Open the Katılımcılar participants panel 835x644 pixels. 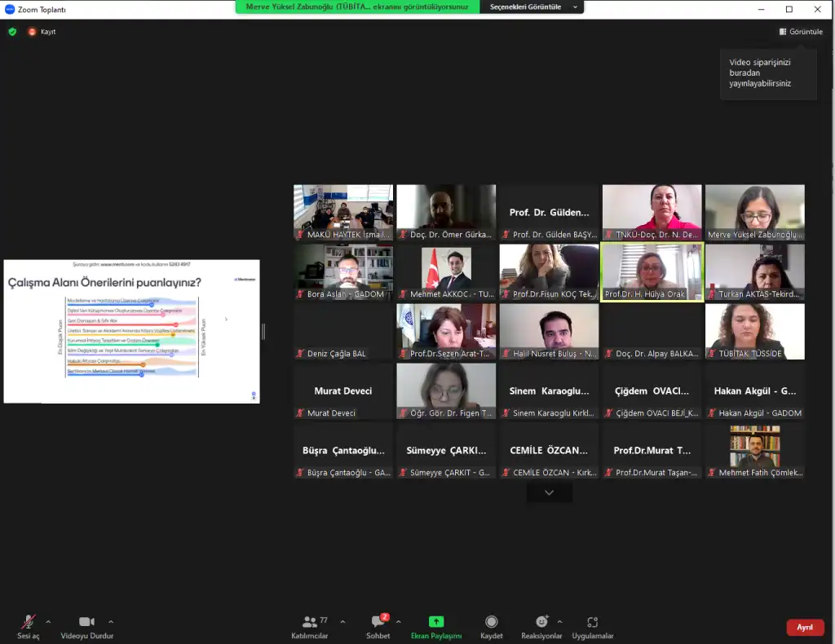point(310,622)
